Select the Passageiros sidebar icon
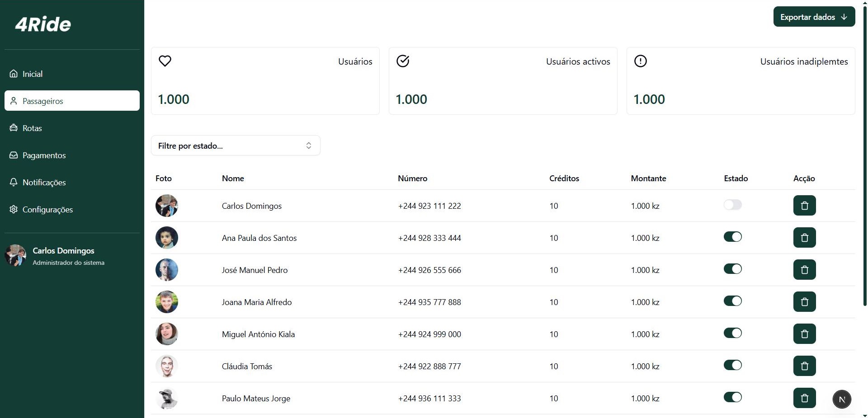 click(x=14, y=100)
